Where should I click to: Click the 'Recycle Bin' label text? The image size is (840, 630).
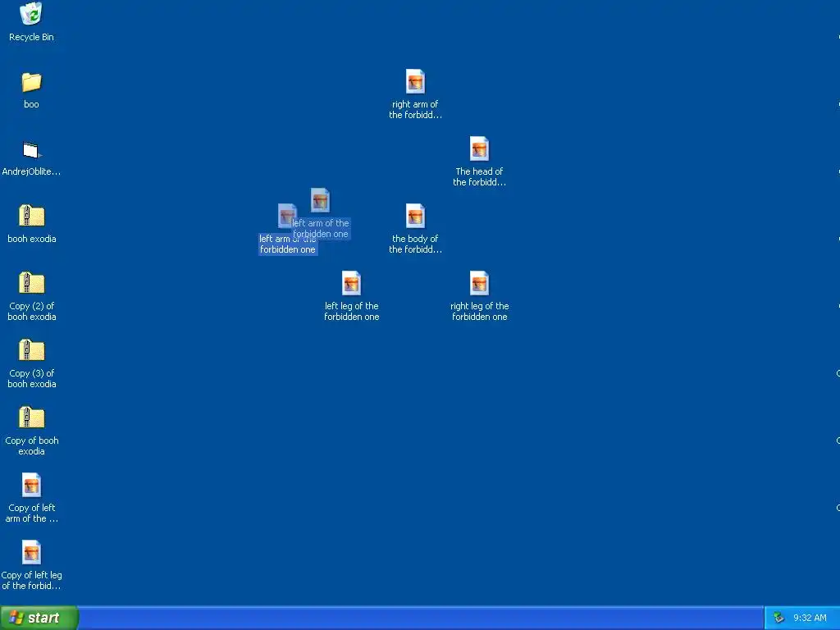pos(31,37)
